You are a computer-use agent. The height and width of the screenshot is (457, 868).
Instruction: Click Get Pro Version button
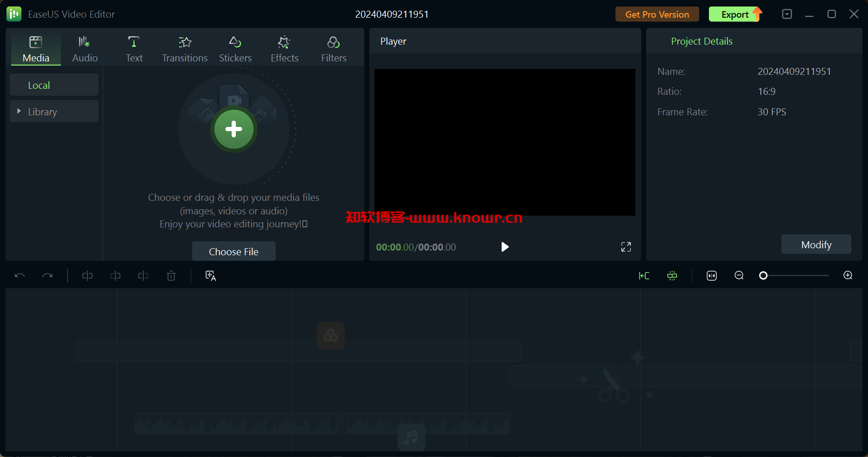click(x=657, y=14)
